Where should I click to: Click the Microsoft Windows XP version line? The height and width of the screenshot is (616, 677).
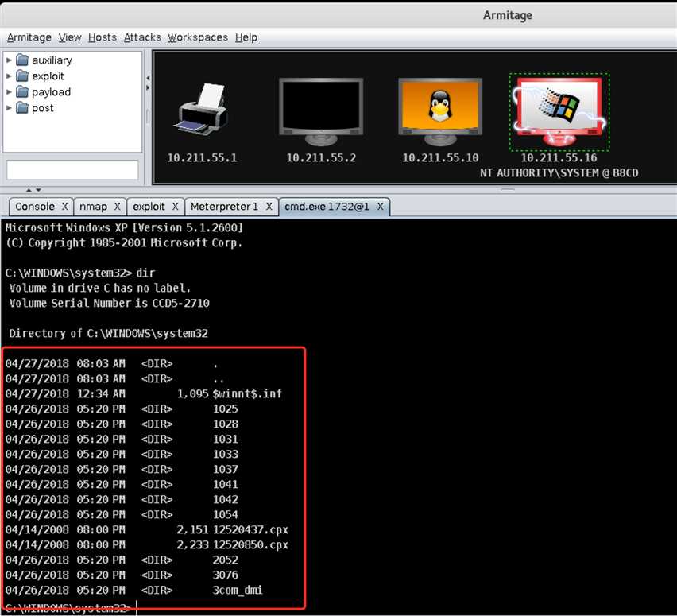coord(124,227)
